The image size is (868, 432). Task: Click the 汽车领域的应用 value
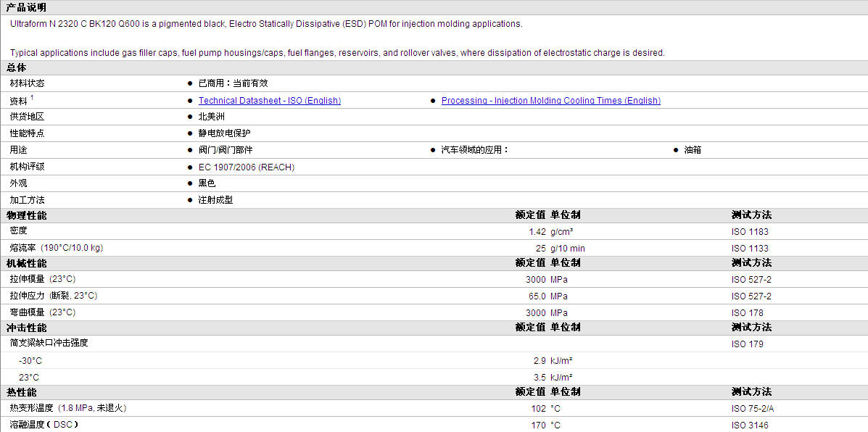[474, 150]
